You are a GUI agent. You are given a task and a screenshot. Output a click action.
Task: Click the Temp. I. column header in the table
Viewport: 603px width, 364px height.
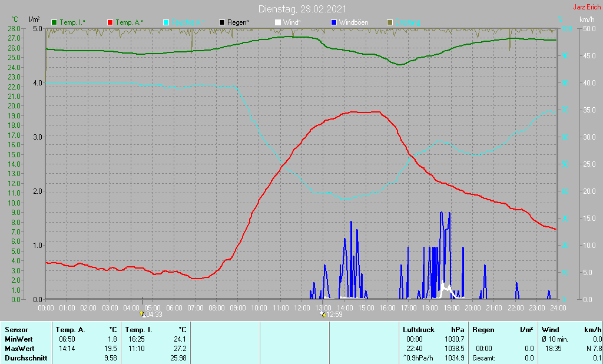click(x=138, y=330)
